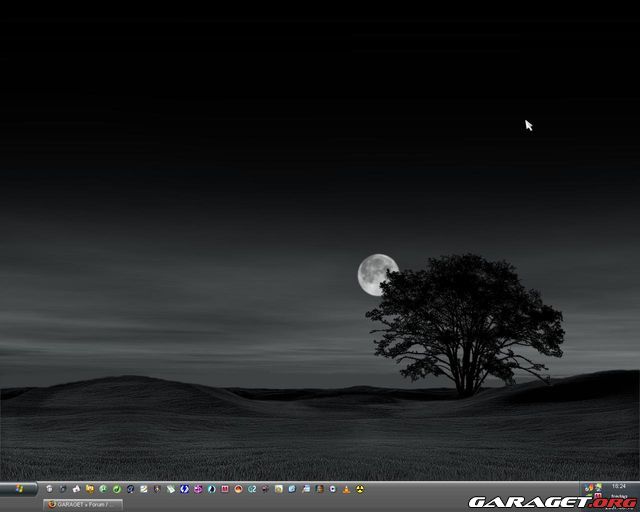Open the Windows Start button
Screen dimensions: 640x512
pos(19,489)
